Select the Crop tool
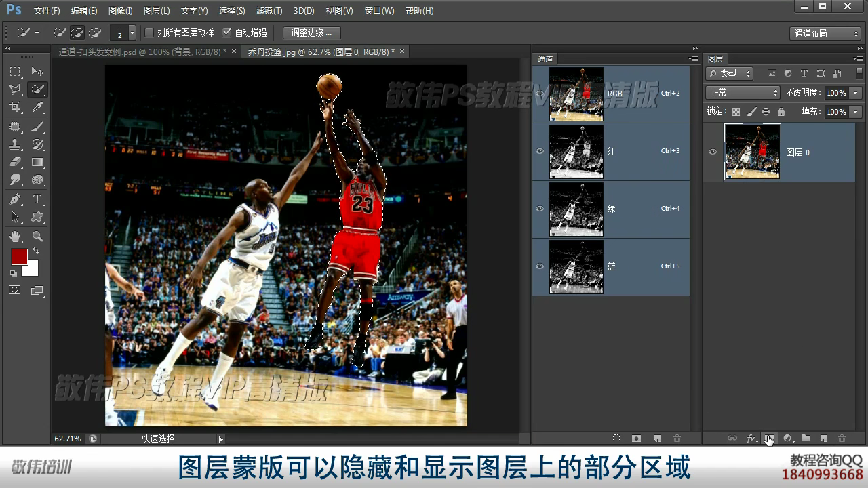868x488 pixels. click(x=15, y=107)
